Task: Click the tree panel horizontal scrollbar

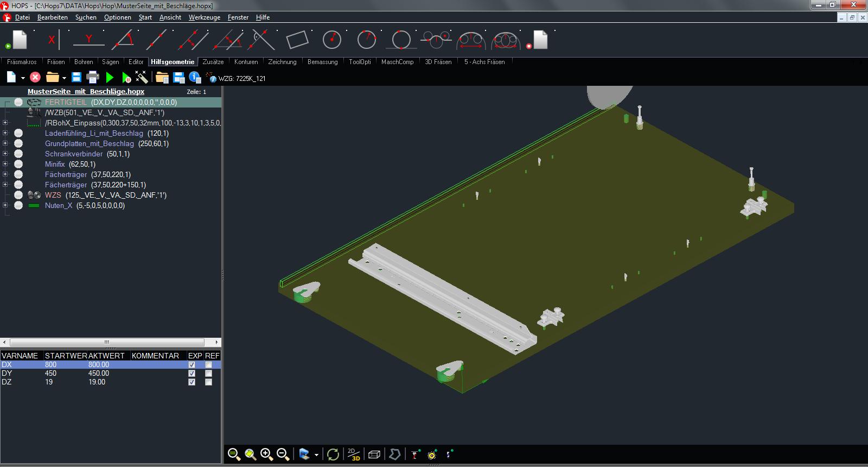Action: 107,343
